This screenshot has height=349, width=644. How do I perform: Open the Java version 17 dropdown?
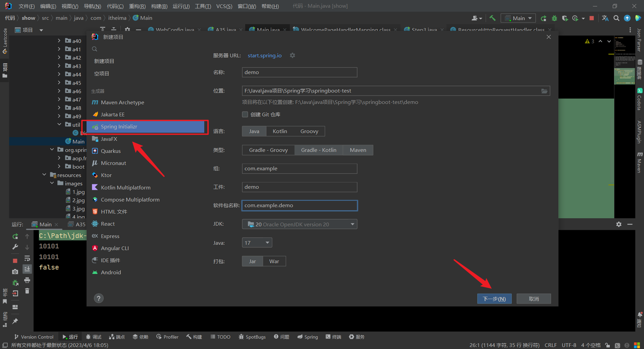point(257,243)
